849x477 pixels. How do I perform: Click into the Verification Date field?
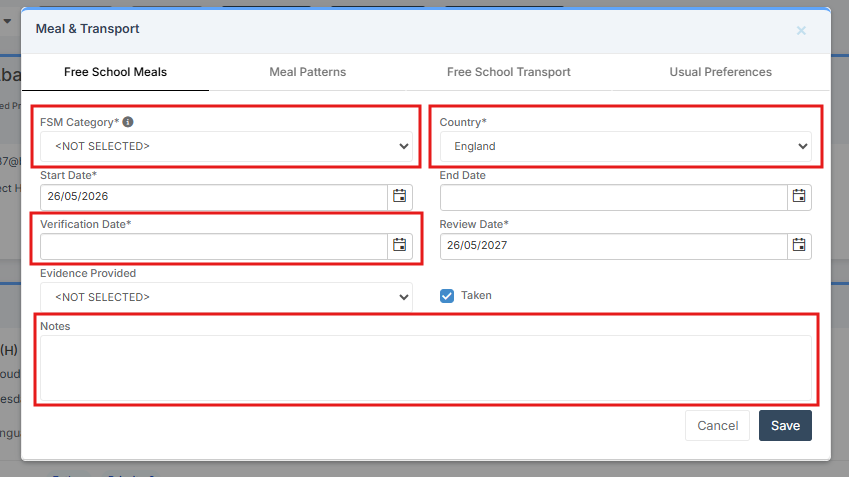tap(214, 246)
